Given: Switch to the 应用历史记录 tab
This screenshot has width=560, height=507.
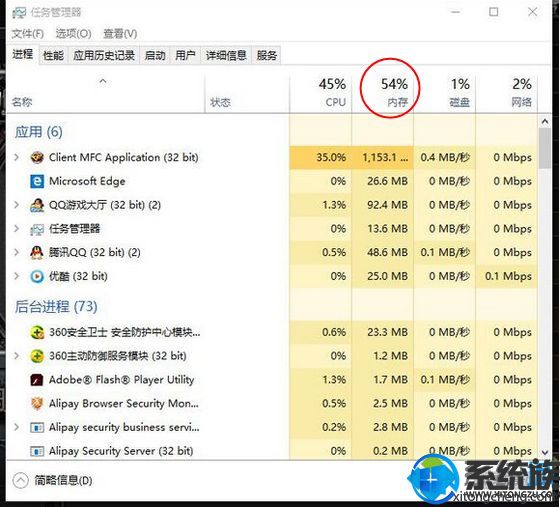Looking at the screenshot, I should [x=104, y=55].
